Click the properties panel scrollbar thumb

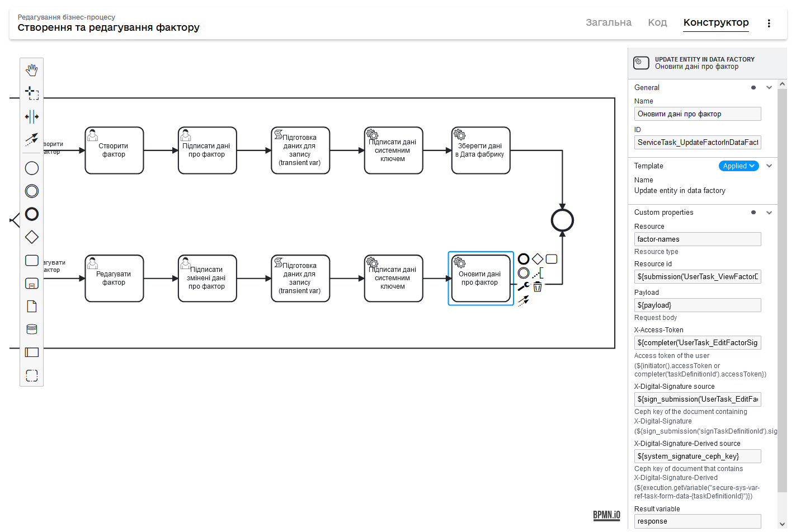click(782, 291)
